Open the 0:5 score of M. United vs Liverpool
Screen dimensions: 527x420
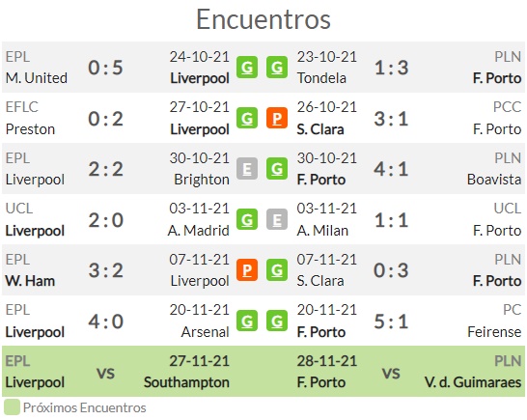point(105,68)
